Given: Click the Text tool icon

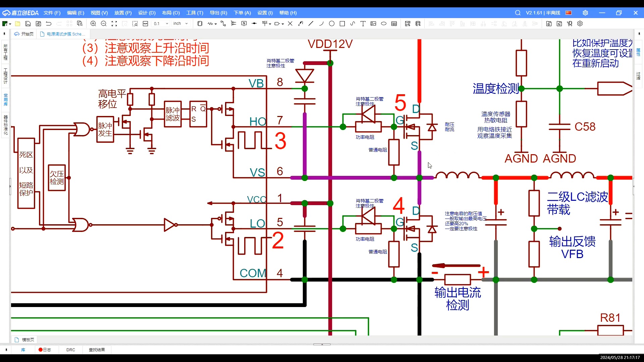Looking at the screenshot, I should [x=363, y=23].
